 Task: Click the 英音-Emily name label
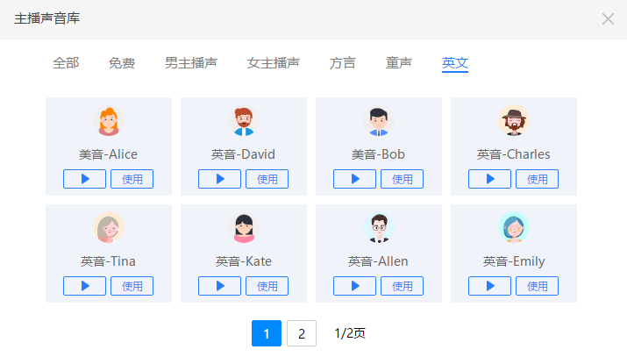[x=514, y=261]
